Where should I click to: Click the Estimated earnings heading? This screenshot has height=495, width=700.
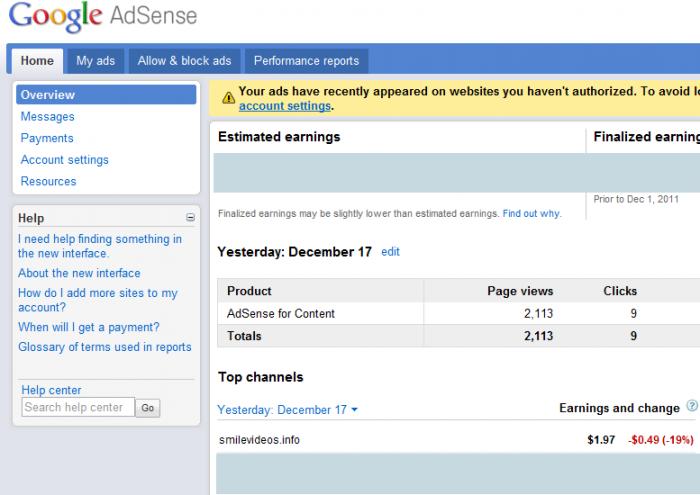[279, 137]
